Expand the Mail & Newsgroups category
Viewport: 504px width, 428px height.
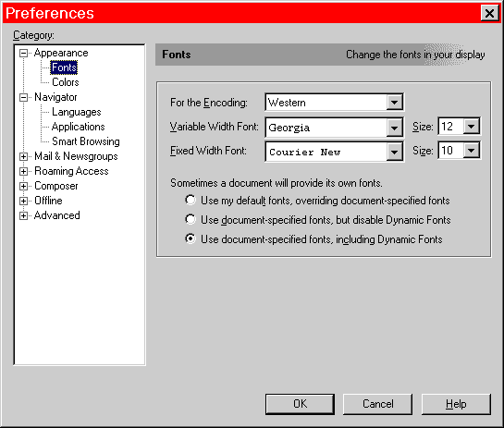(23, 156)
